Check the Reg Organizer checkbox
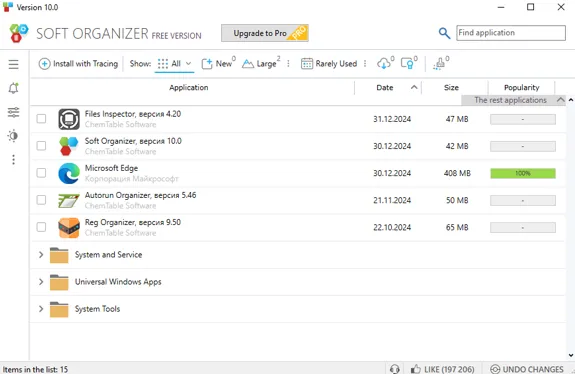The image size is (575, 374). (41, 227)
